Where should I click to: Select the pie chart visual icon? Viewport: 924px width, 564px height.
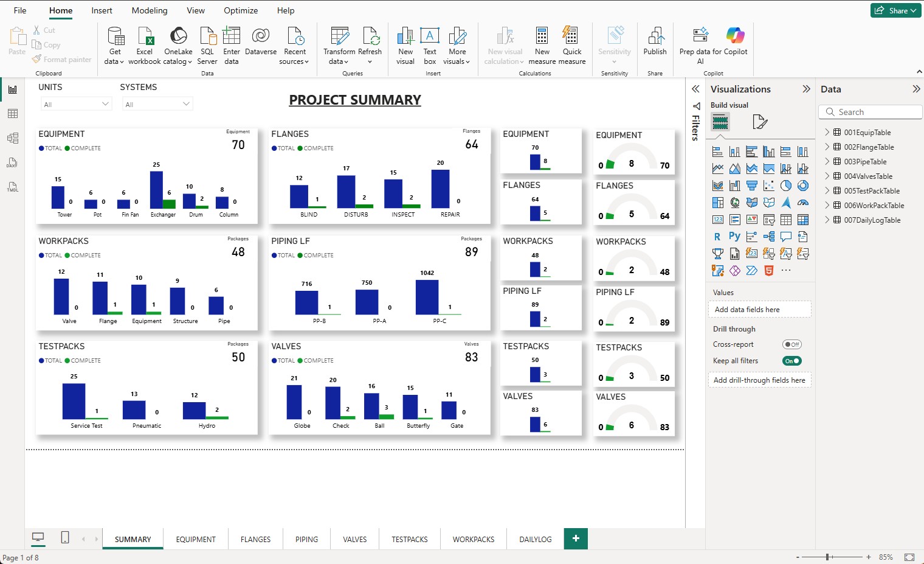coord(786,186)
